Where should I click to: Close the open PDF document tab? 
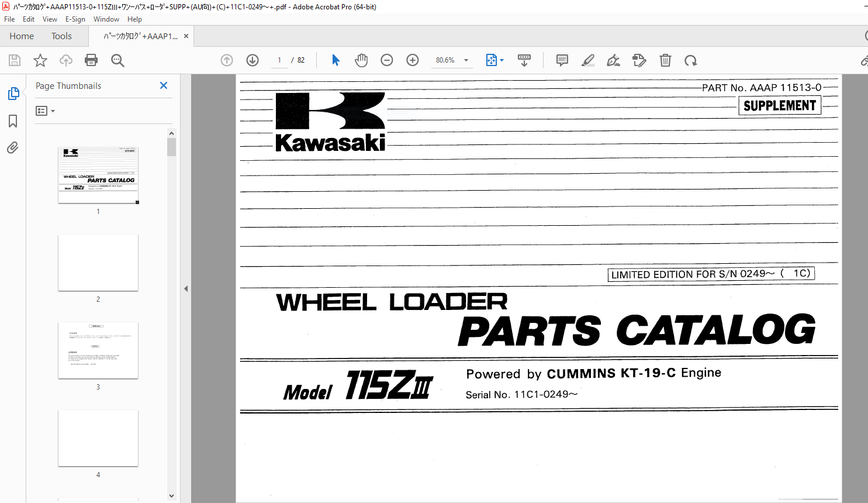pyautogui.click(x=186, y=36)
